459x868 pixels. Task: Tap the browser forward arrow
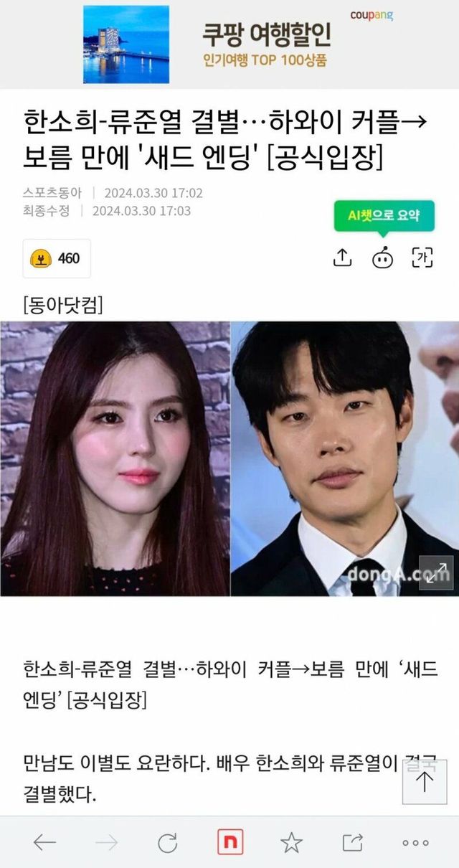click(x=106, y=843)
